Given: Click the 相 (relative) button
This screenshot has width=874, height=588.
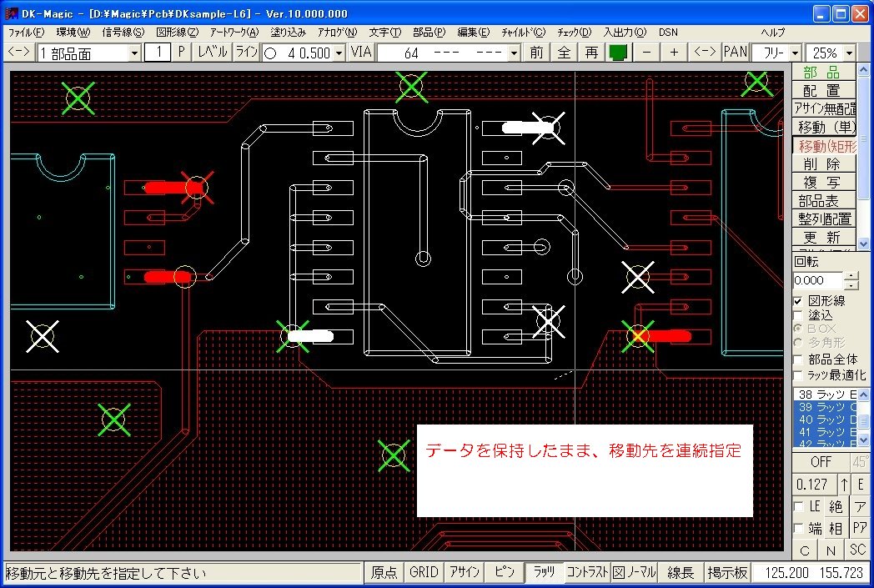Looking at the screenshot, I should click(835, 528).
